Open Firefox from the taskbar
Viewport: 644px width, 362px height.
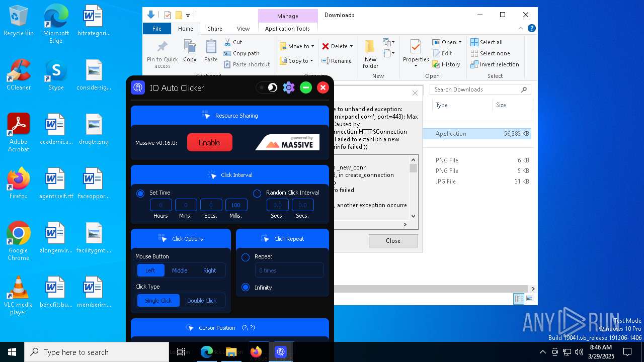pos(256,352)
